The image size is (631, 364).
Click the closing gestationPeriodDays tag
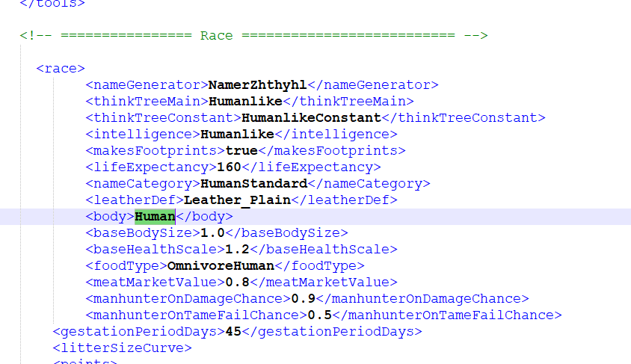(x=332, y=331)
